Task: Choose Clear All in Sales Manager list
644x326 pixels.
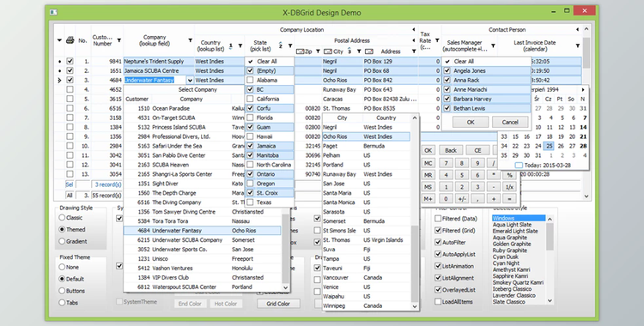Action: [487, 61]
